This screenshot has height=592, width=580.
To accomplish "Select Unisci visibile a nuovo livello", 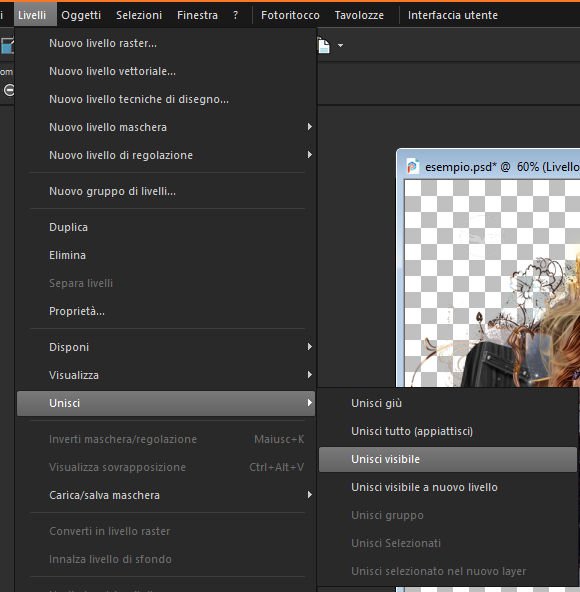I will (448, 487).
